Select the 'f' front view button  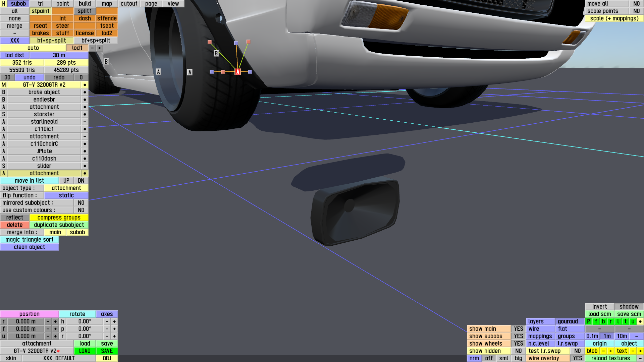pos(596,321)
